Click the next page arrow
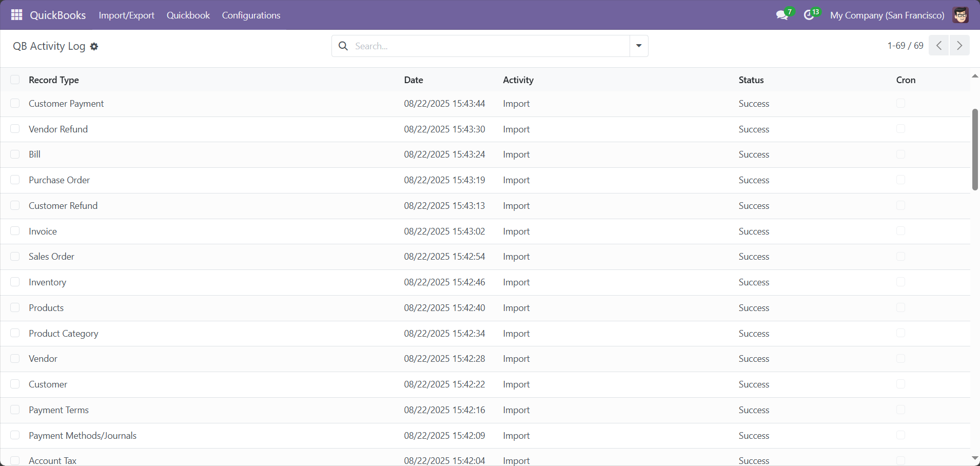Viewport: 980px width, 466px height. coord(959,45)
